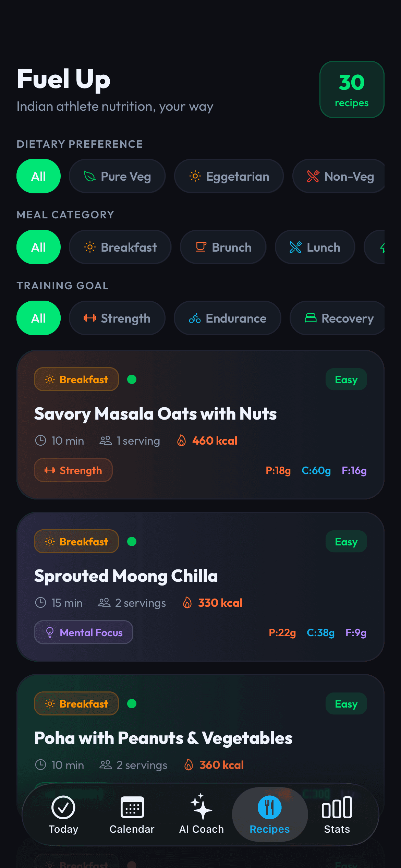Screen dimensions: 401x868
Task: Tap the dumbbell icon on Strength filter
Action: (90, 318)
